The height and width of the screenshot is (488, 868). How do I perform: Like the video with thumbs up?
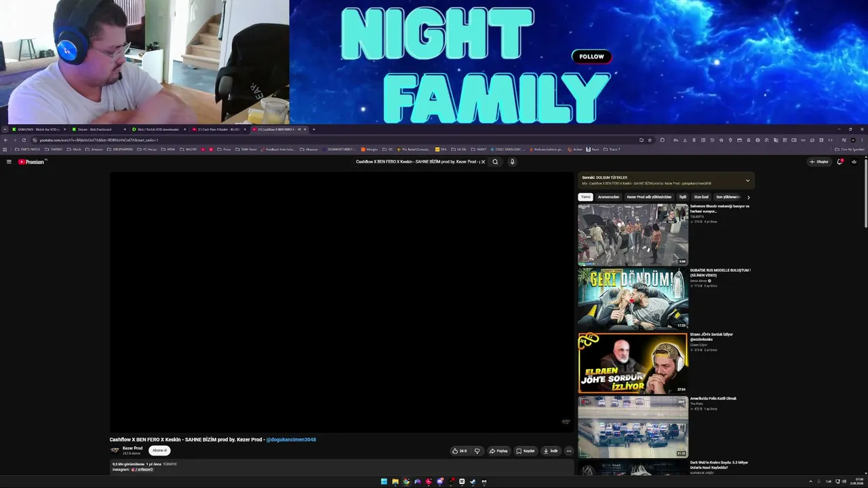pos(460,451)
